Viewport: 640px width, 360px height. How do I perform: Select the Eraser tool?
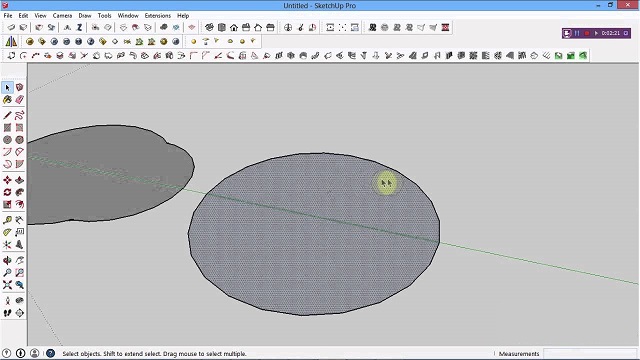pyautogui.click(x=19, y=100)
